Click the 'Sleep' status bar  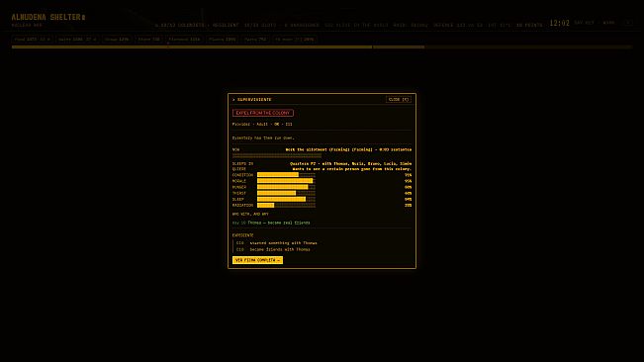286,199
